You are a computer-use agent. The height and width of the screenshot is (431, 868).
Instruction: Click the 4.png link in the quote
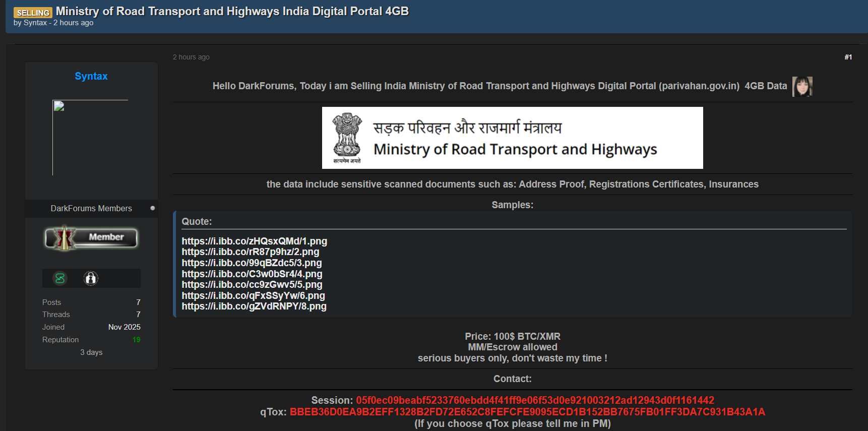[x=252, y=274]
